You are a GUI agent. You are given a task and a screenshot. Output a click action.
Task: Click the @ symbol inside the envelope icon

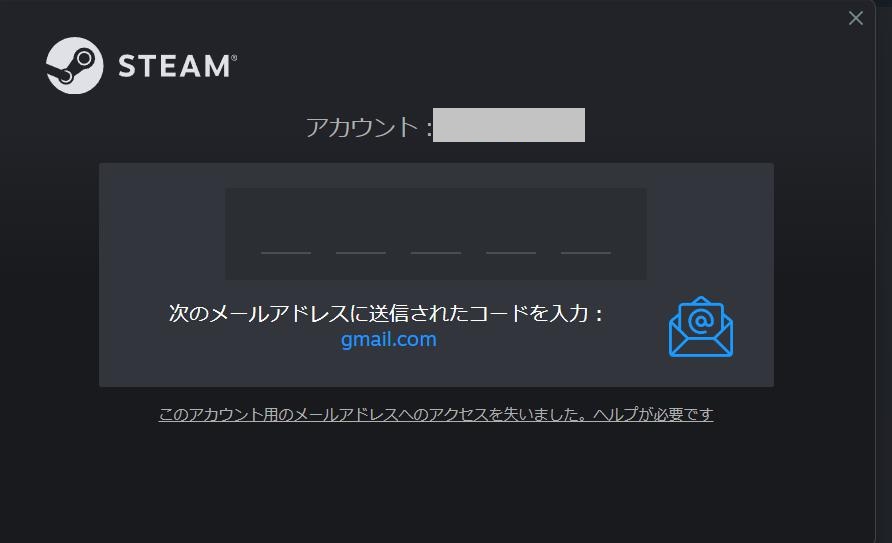click(x=701, y=321)
